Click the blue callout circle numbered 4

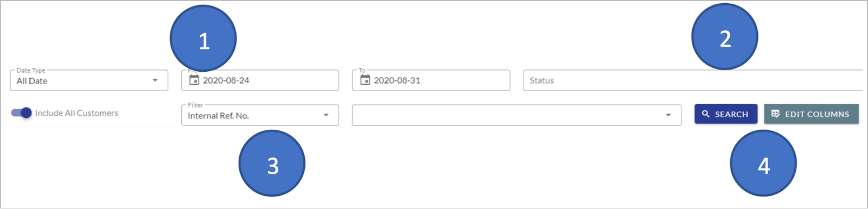763,163
